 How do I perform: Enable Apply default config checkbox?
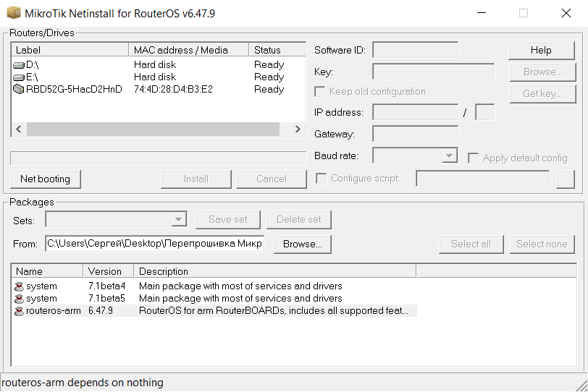tap(474, 158)
